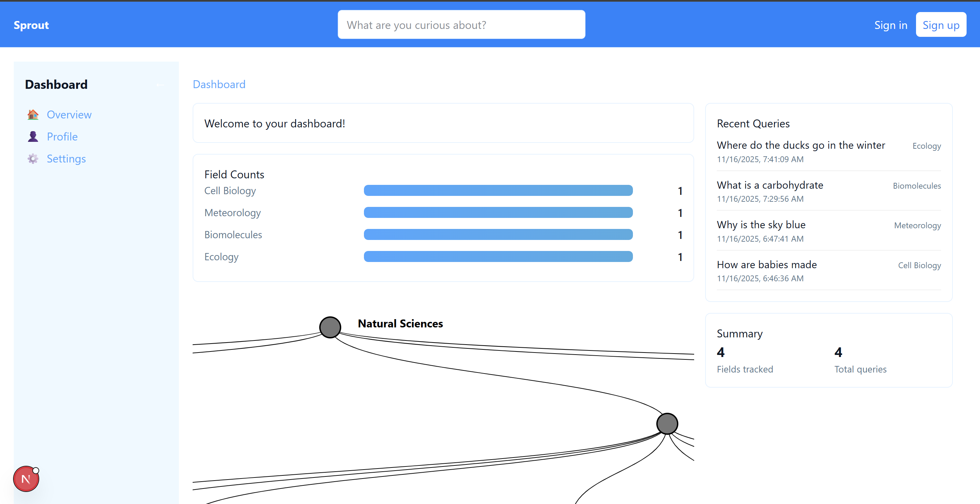The width and height of the screenshot is (980, 504).
Task: Click the gear icon beside Settings
Action: (x=33, y=159)
